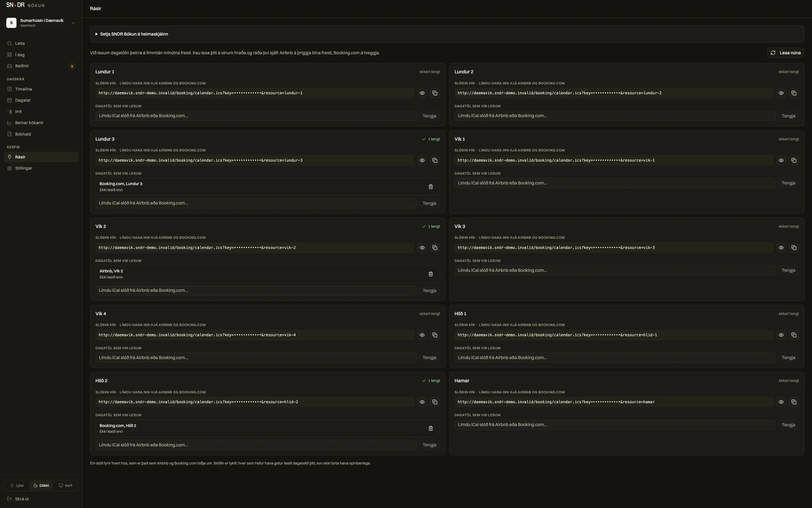Open Bókhald accounting page
Viewport: 812px width, 508px height.
coord(41,134)
